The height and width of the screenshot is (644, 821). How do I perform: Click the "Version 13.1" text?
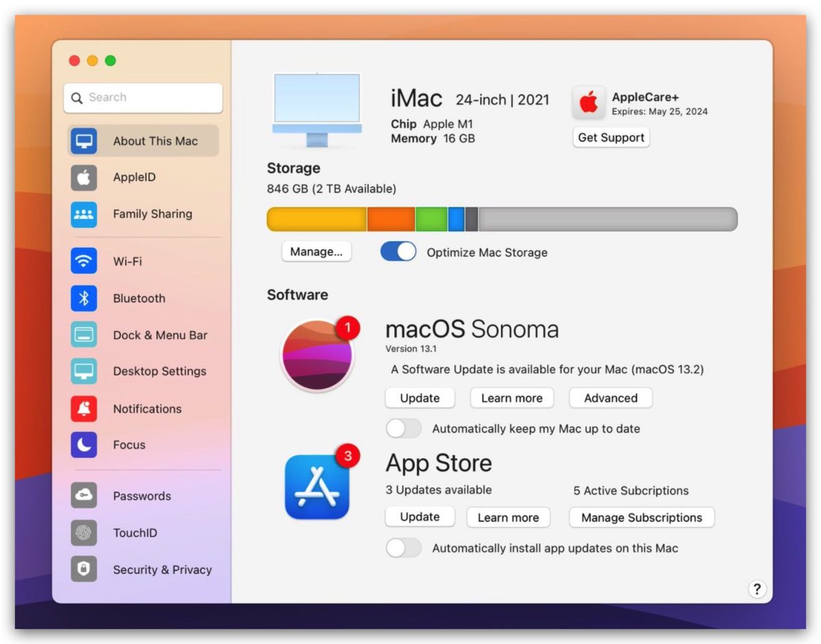point(411,348)
